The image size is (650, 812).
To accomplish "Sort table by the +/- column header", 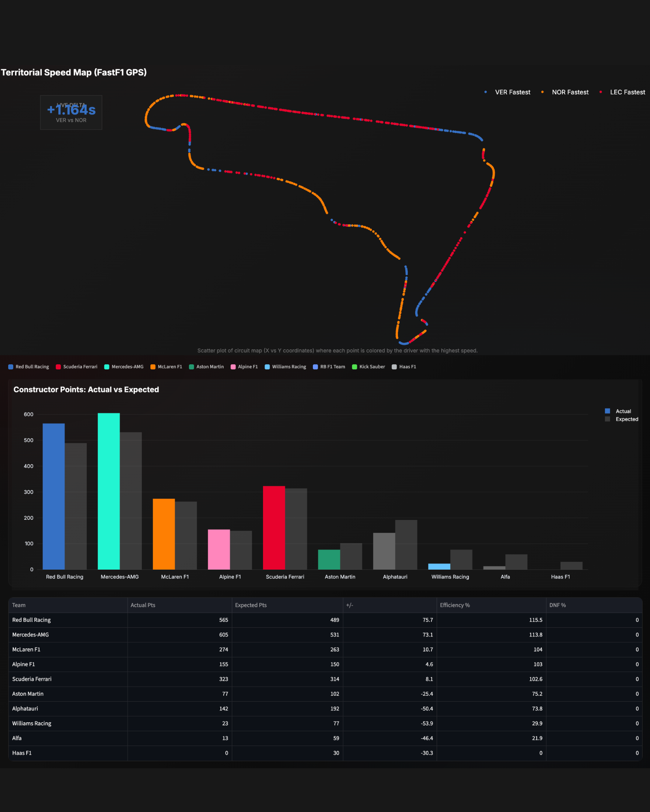I will tap(390, 605).
